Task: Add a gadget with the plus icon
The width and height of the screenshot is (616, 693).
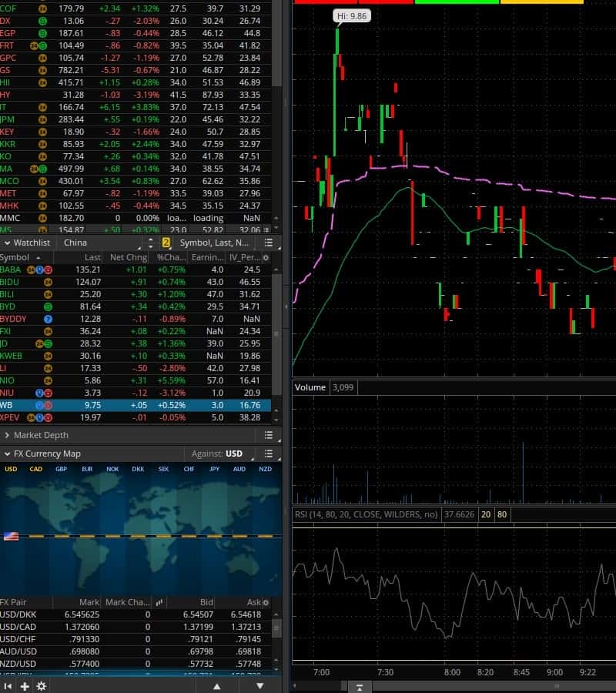Action: point(25,686)
